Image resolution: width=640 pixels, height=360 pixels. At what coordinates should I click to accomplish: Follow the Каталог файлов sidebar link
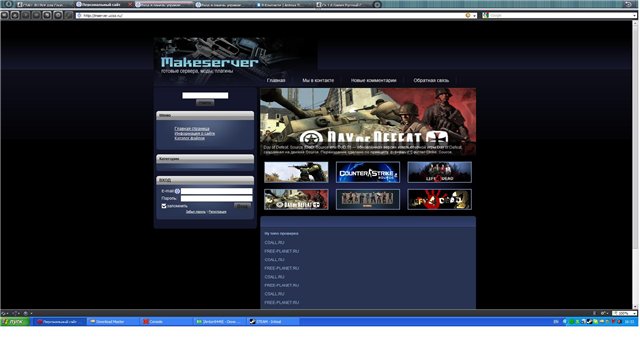pyautogui.click(x=190, y=138)
